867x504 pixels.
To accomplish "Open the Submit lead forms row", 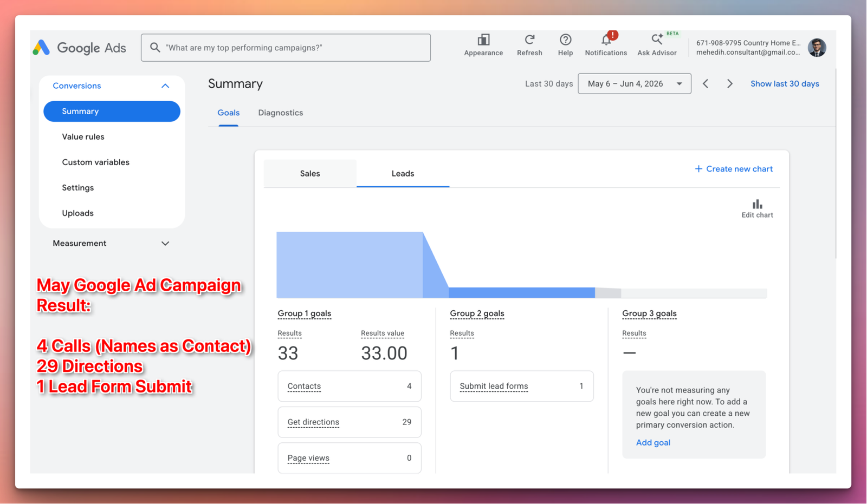I will pyautogui.click(x=522, y=387).
